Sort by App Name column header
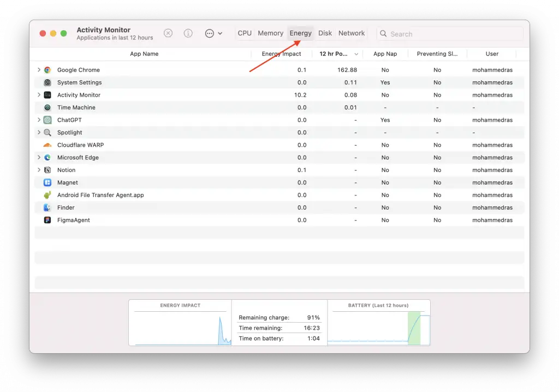559x392 pixels. tap(144, 54)
